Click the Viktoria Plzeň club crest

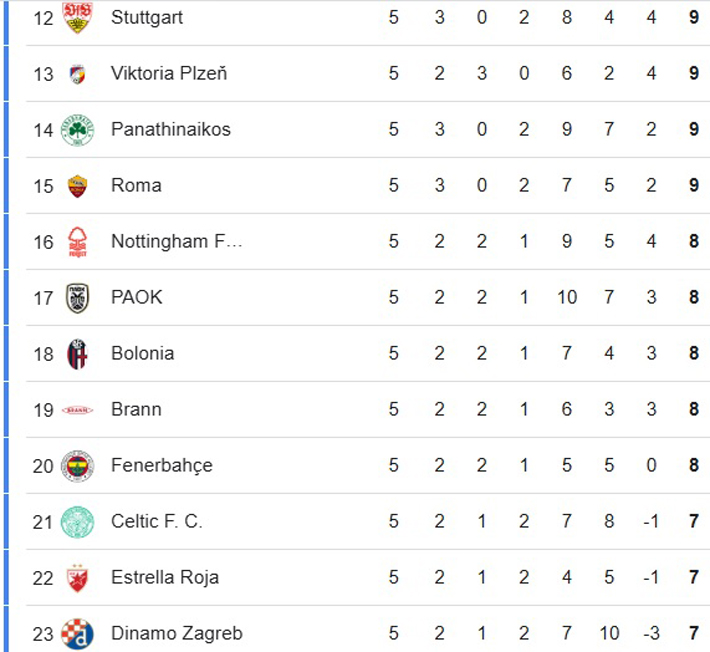pos(77,74)
